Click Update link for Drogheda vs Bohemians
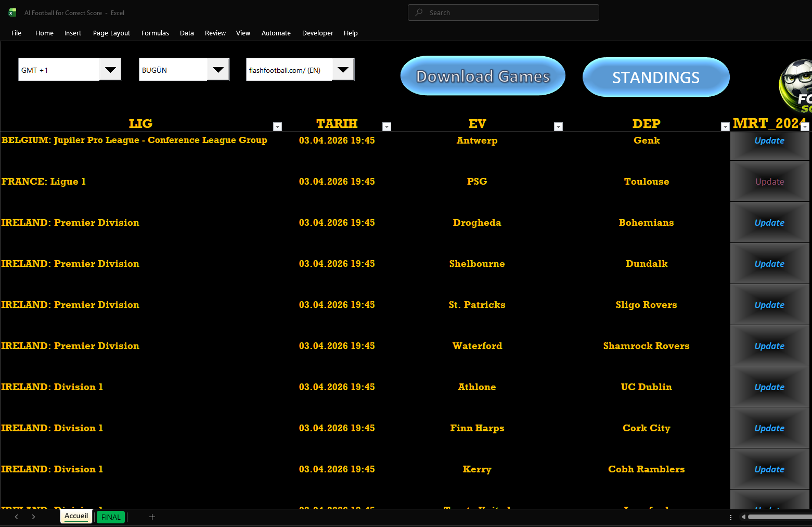Image resolution: width=812 pixels, height=527 pixels. (x=769, y=223)
